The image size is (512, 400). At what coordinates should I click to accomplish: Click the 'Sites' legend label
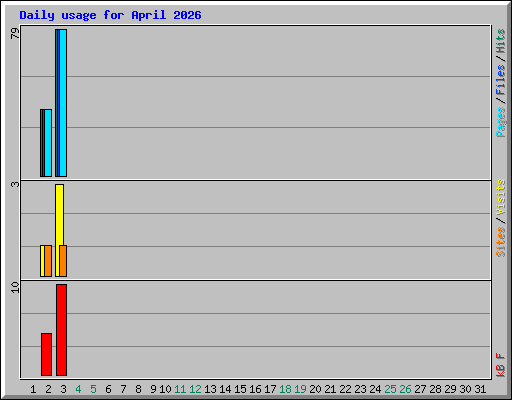500,242
